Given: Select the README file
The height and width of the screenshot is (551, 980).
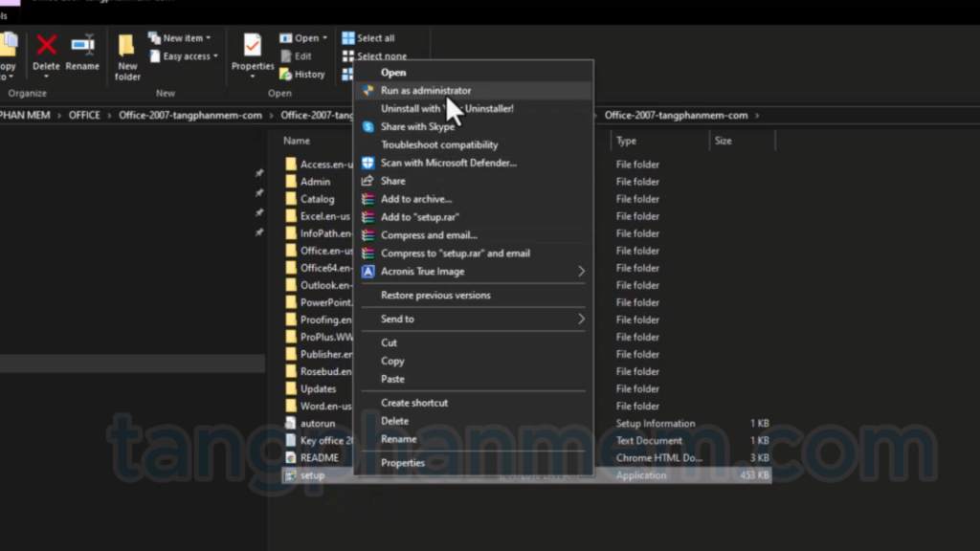Looking at the screenshot, I should pyautogui.click(x=320, y=458).
